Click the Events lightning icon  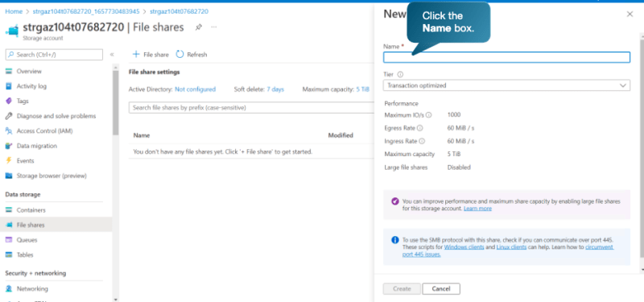(9, 160)
